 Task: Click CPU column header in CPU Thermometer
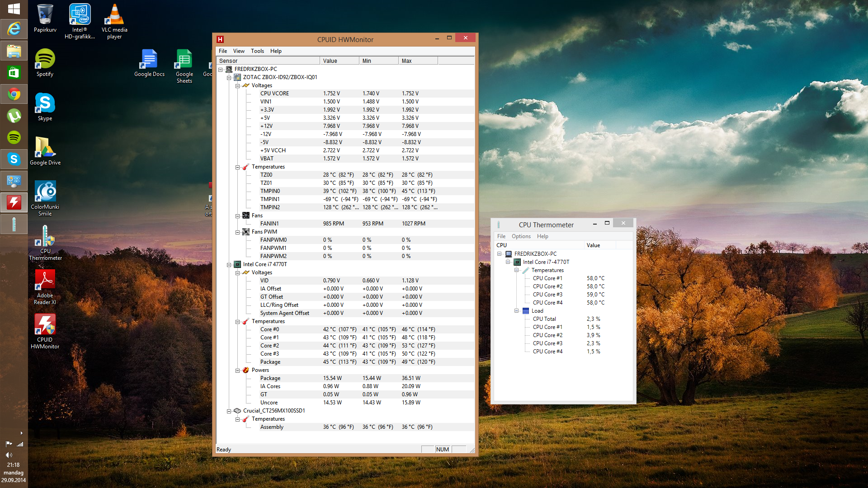(x=539, y=245)
